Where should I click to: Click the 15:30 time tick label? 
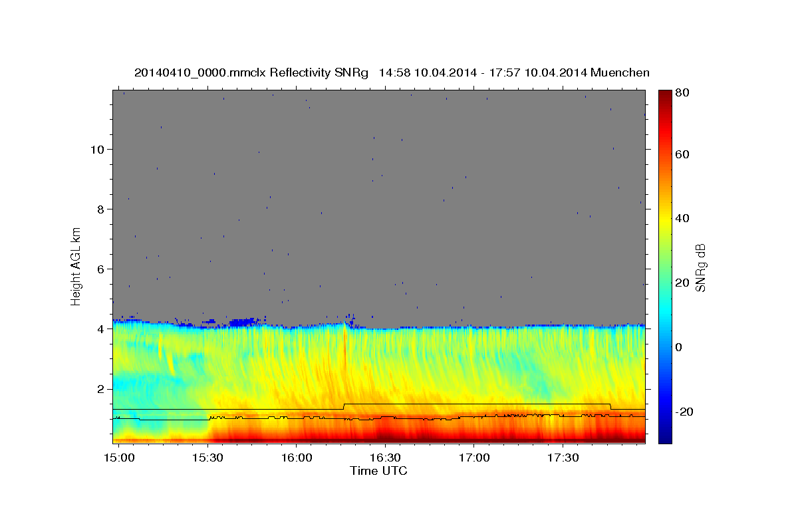(208, 458)
